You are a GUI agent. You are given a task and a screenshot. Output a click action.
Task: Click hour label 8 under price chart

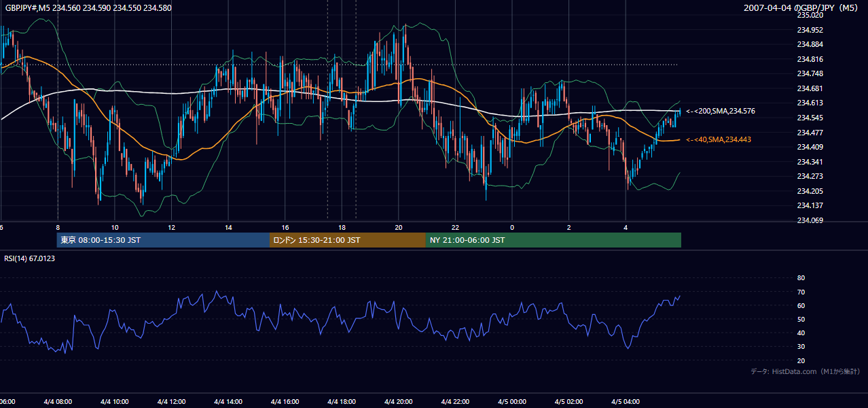[x=58, y=228]
